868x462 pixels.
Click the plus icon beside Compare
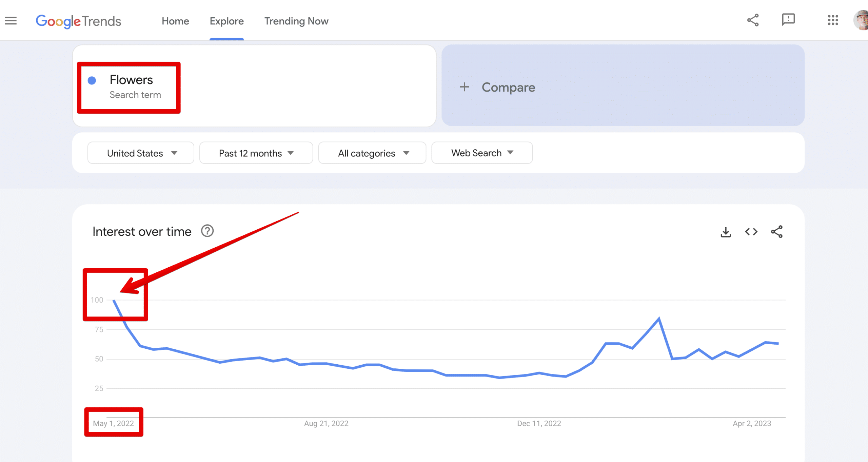(x=465, y=87)
